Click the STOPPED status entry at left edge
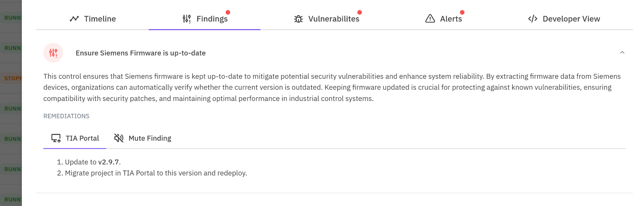The height and width of the screenshot is (206, 644). coord(13,78)
